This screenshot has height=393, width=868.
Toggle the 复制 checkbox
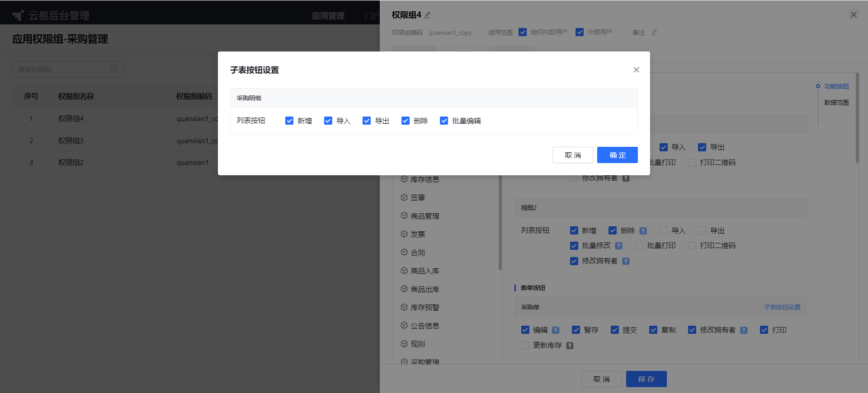[653, 330]
